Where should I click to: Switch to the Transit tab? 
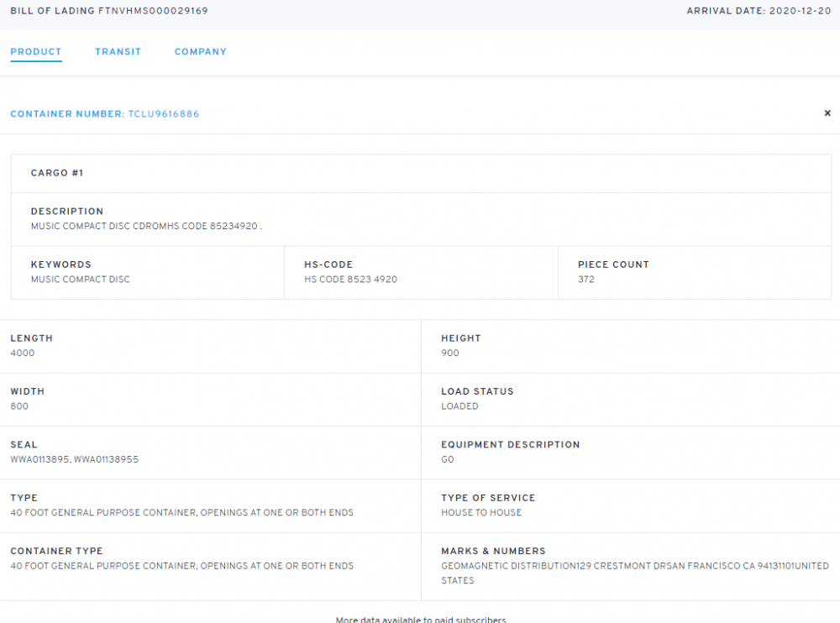point(118,52)
